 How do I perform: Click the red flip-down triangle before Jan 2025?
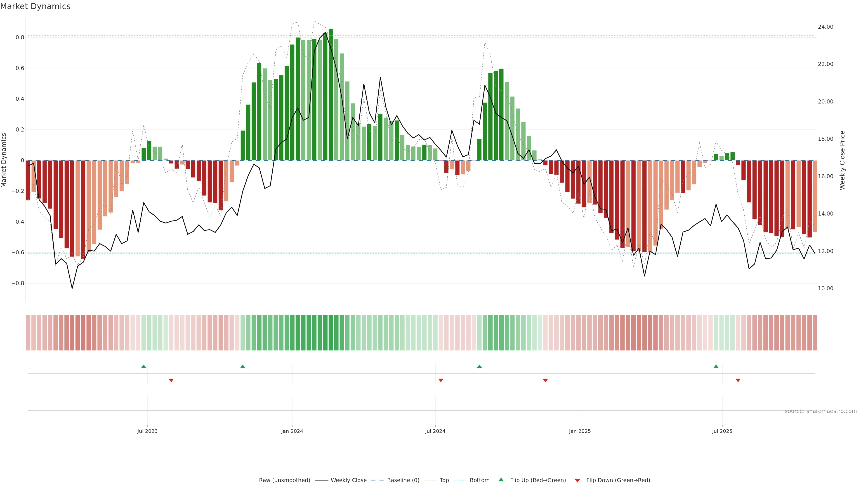pos(545,380)
